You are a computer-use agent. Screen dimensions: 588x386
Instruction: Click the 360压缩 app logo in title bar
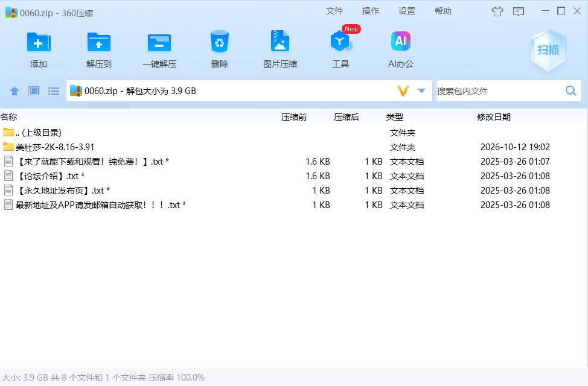tap(11, 13)
